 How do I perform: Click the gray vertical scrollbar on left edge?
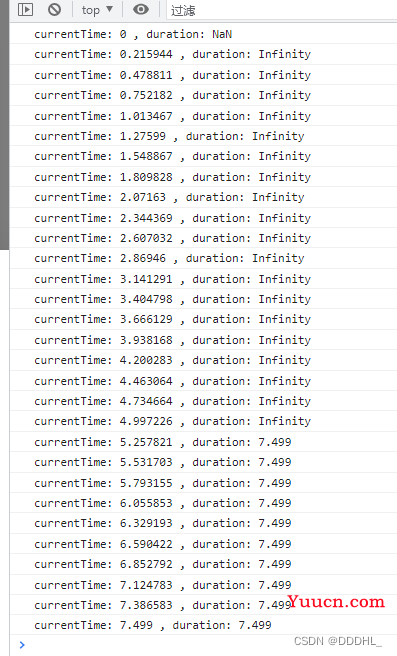click(x=4, y=125)
